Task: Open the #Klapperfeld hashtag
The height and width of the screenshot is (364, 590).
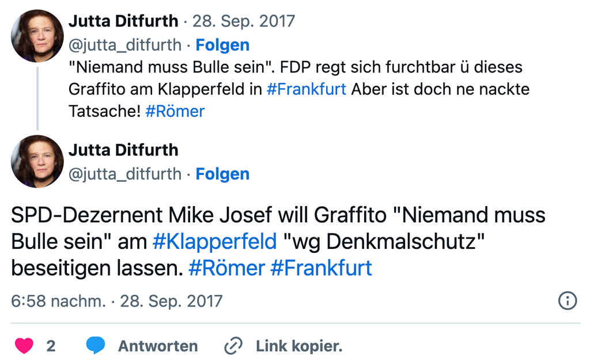Action: (214, 241)
